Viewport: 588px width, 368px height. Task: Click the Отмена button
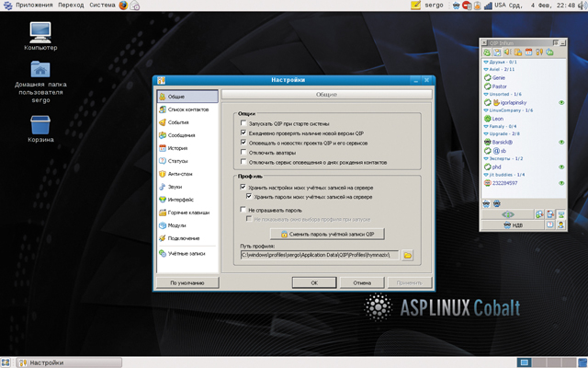click(362, 282)
